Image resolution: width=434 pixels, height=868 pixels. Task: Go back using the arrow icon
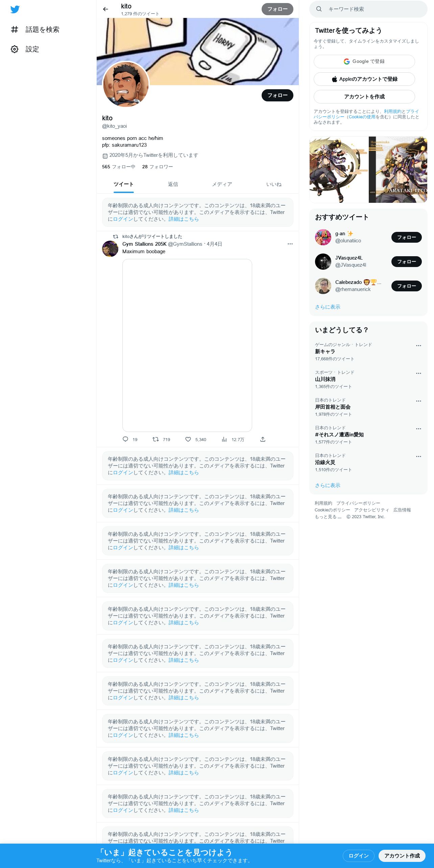[105, 9]
